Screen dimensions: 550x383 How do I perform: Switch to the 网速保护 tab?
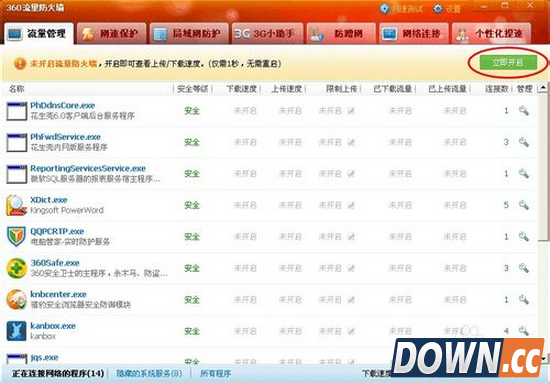tap(111, 34)
